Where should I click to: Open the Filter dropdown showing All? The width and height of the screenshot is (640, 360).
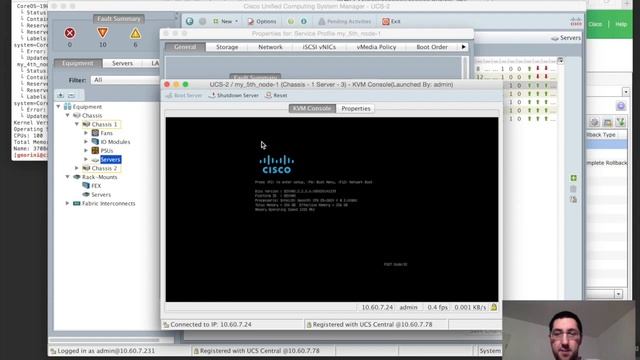[126, 80]
